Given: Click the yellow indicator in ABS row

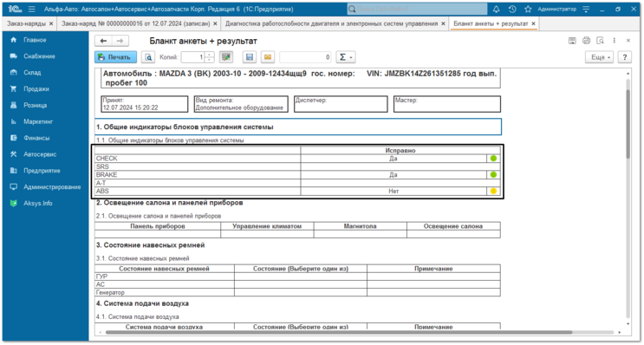Looking at the screenshot, I should (x=493, y=191).
